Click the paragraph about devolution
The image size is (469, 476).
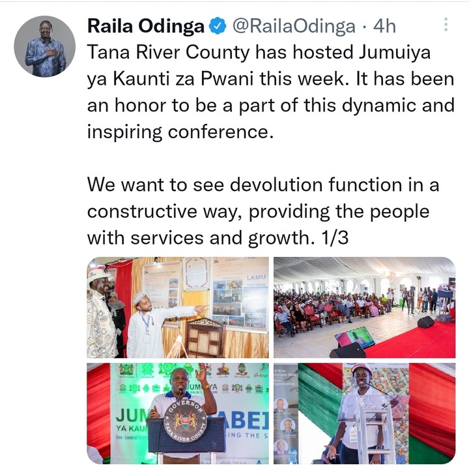pos(263,211)
